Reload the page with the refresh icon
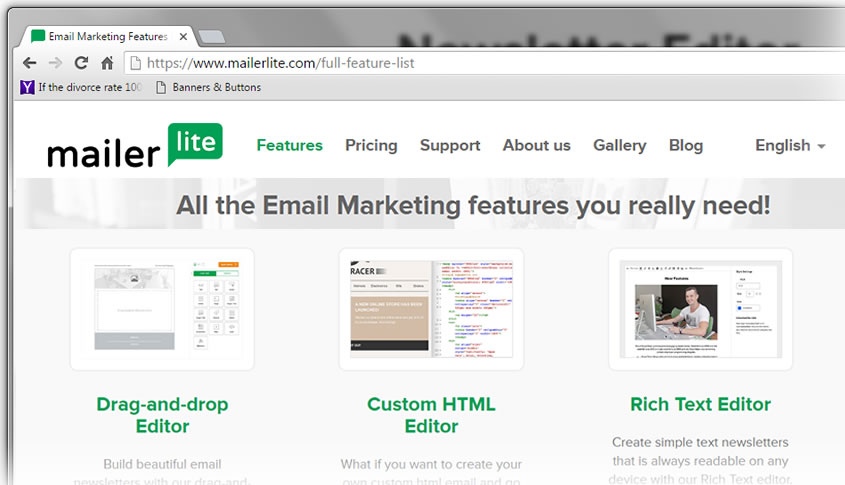Screen dimensions: 845x485 81,63
